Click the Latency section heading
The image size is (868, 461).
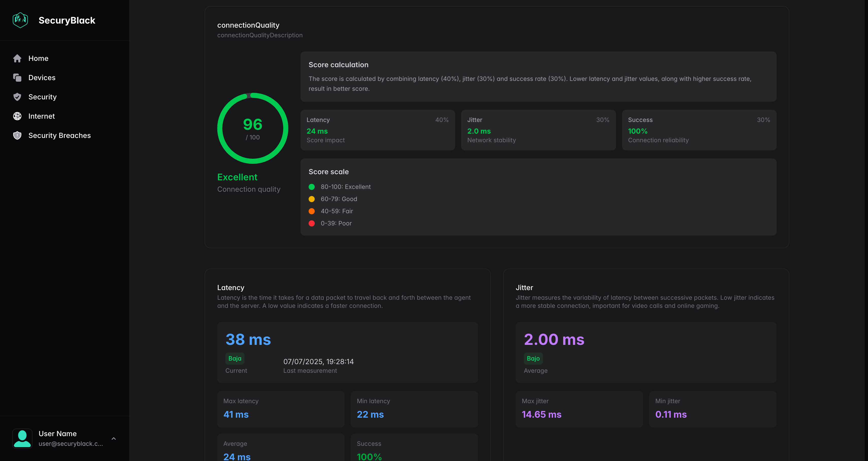coord(231,288)
